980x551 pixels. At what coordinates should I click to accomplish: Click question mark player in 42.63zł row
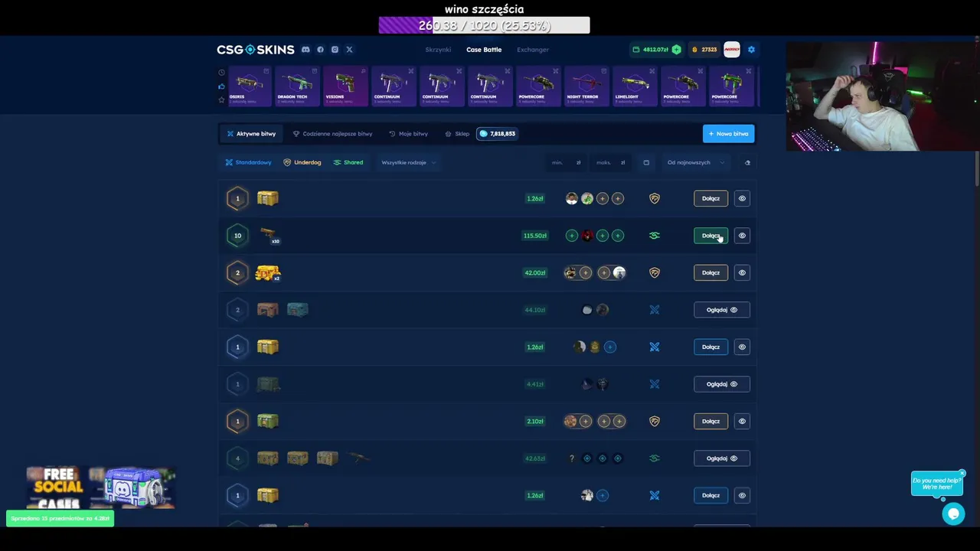pyautogui.click(x=572, y=458)
